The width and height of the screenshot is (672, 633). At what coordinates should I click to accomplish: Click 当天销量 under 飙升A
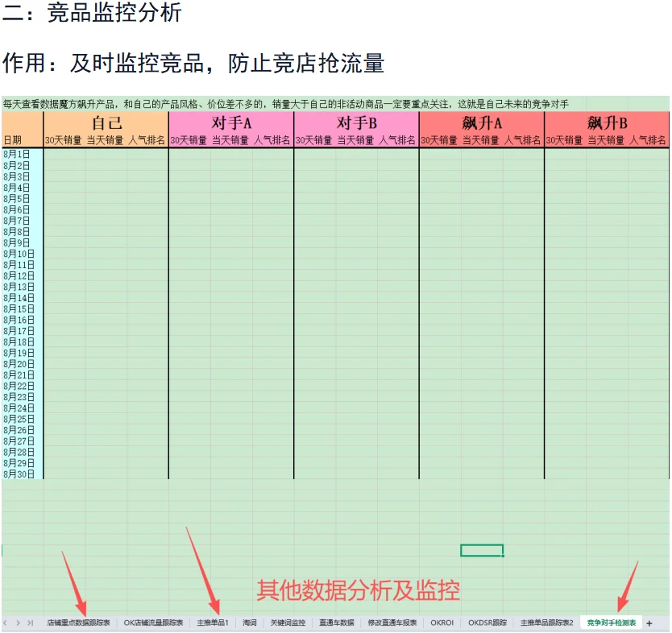click(480, 140)
